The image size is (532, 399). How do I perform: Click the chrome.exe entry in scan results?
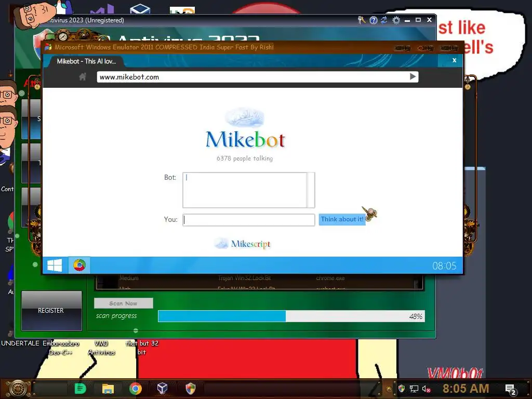(330, 278)
